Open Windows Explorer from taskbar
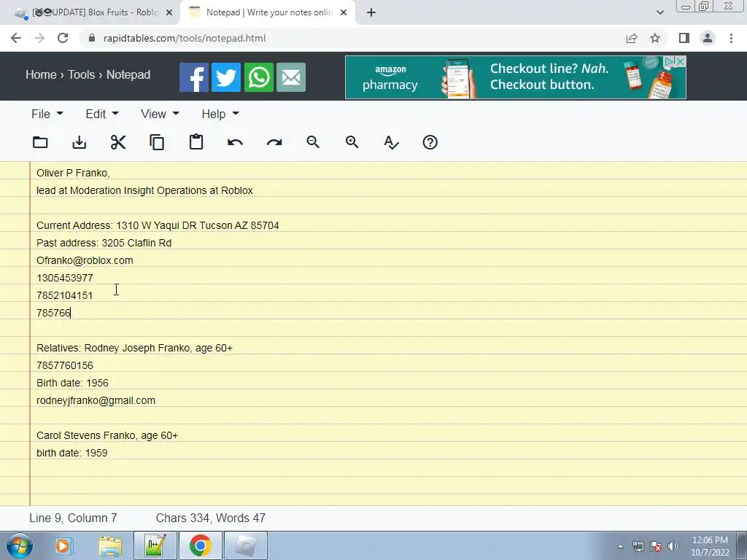Image resolution: width=747 pixels, height=560 pixels. (x=110, y=545)
